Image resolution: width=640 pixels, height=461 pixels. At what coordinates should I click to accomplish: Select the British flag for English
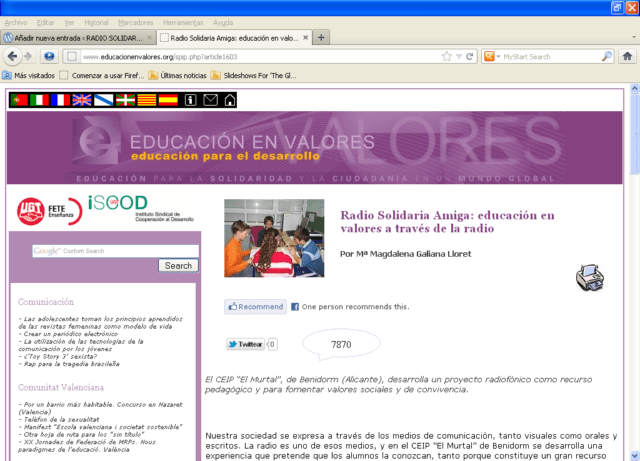point(82,100)
